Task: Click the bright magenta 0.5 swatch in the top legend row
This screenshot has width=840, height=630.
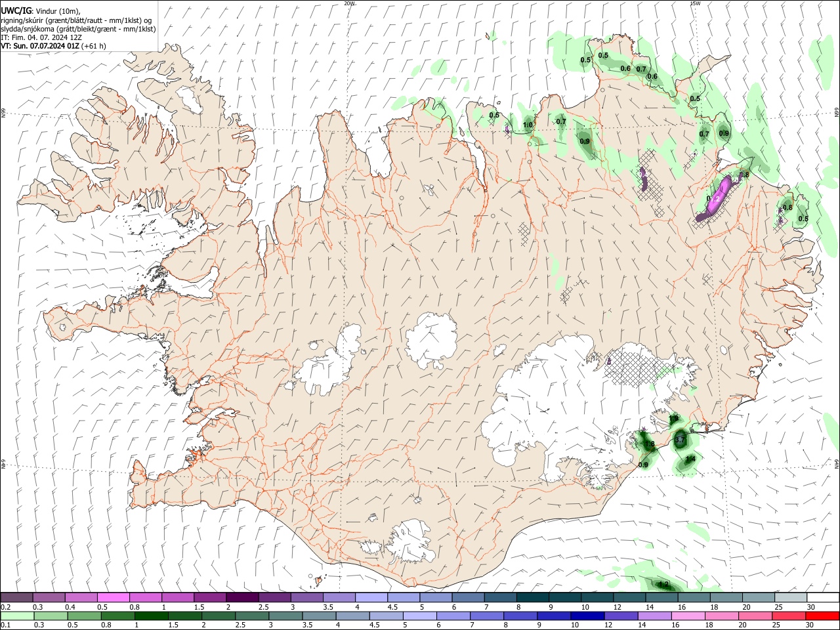Action: coord(114,597)
